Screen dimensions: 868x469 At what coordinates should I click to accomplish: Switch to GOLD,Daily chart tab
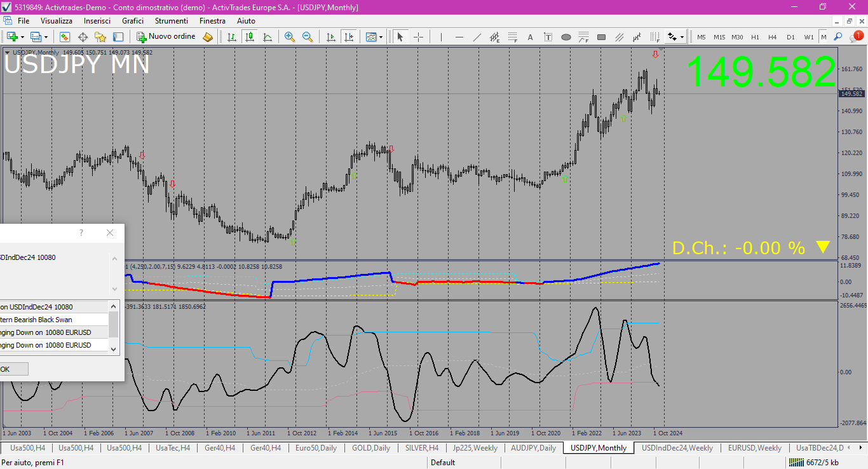coord(371,448)
